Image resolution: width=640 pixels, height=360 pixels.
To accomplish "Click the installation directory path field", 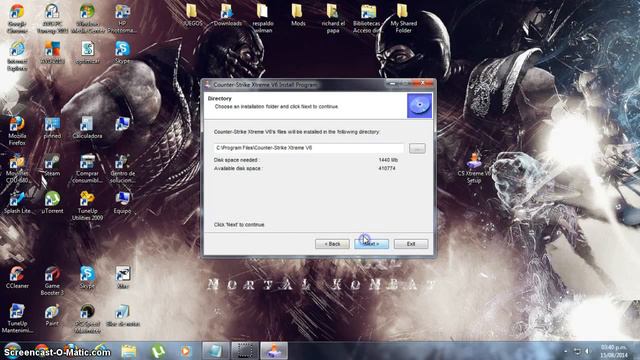I will pyautogui.click(x=309, y=148).
